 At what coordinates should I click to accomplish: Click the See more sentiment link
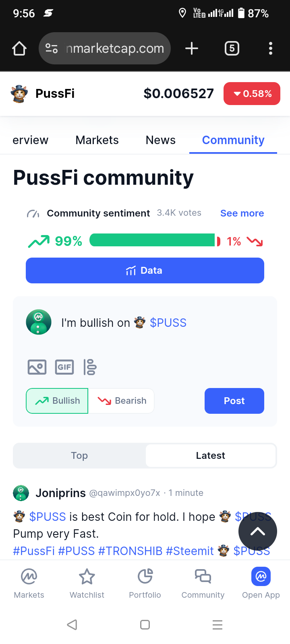pyautogui.click(x=242, y=213)
